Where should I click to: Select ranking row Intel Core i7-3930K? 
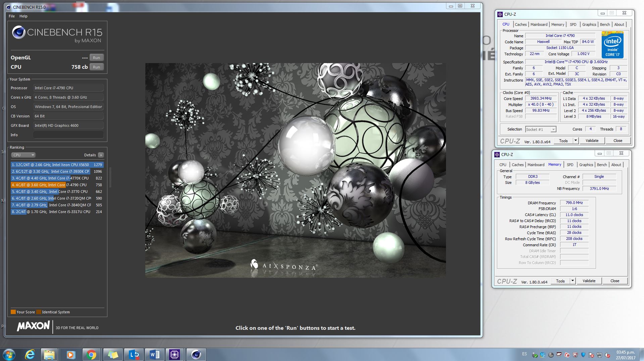[x=57, y=171]
